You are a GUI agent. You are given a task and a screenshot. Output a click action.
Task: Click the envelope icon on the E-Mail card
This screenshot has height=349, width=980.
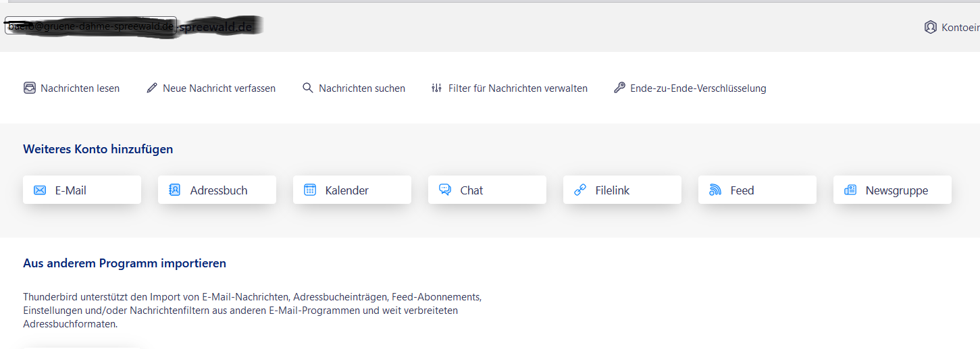click(x=40, y=190)
